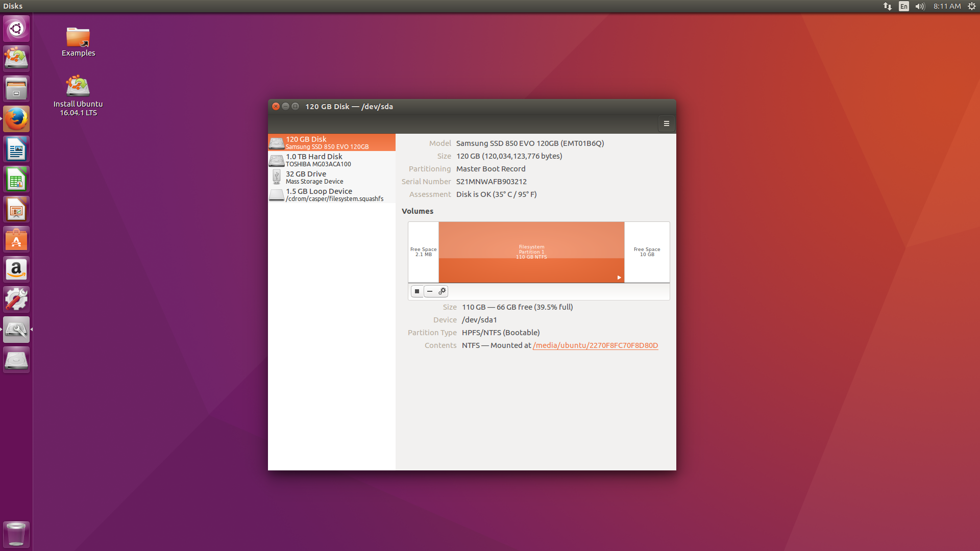
Task: Open En keyboard layout indicator
Action: pos(904,6)
